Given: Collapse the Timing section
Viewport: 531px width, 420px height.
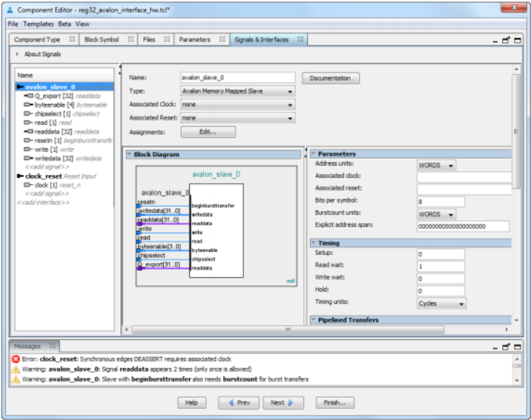Looking at the screenshot, I should [x=313, y=243].
